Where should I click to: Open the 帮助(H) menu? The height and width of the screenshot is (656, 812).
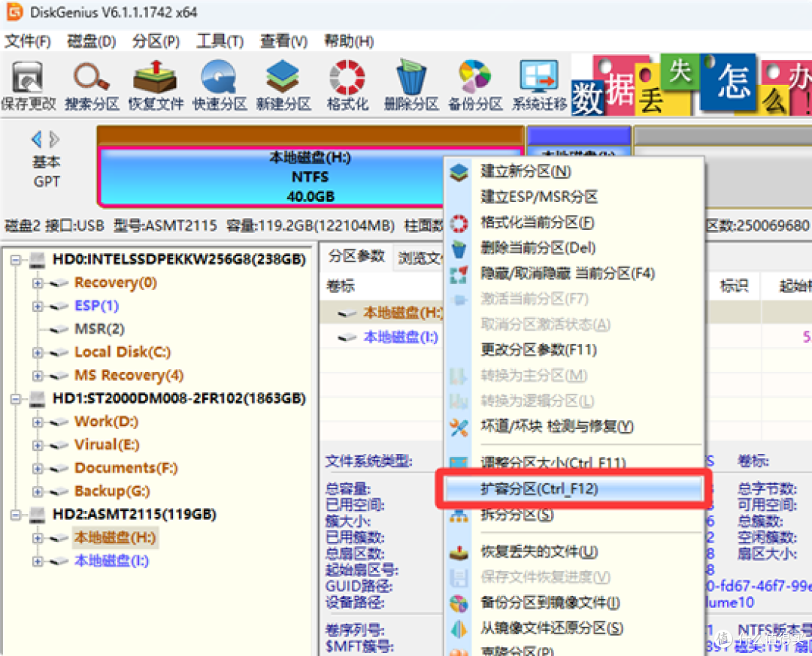tap(349, 41)
